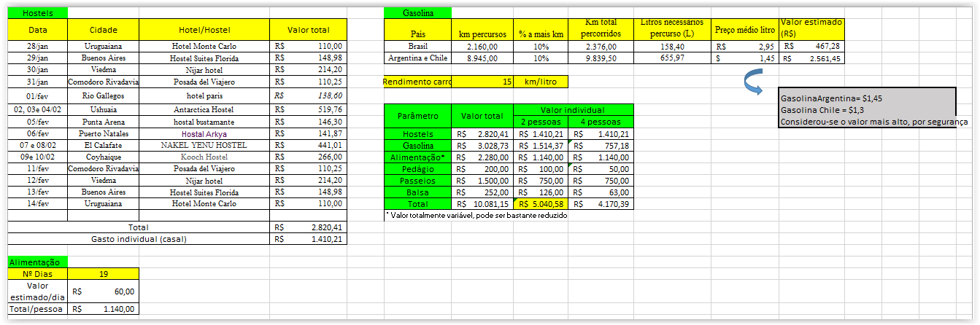The image size is (980, 325).
Task: Select the '15' car yield value
Action: [482, 82]
